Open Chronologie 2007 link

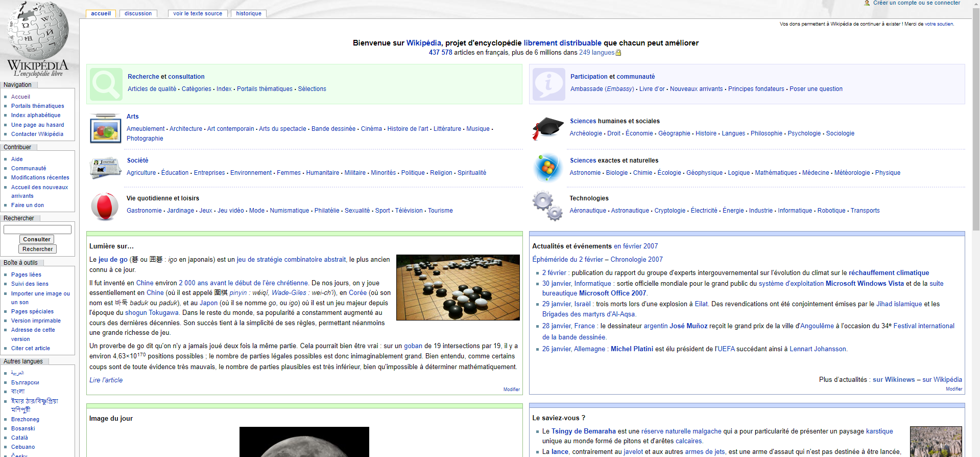coord(636,260)
